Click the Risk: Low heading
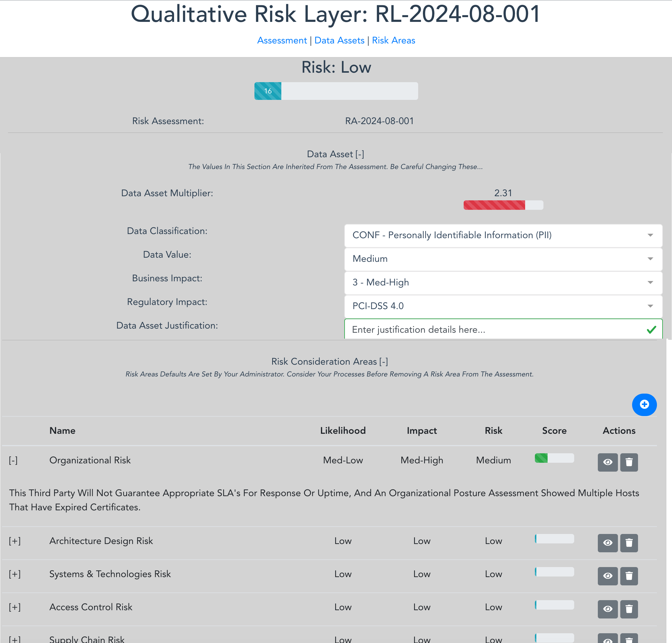Screen dimensions: 672x643 tap(336, 67)
